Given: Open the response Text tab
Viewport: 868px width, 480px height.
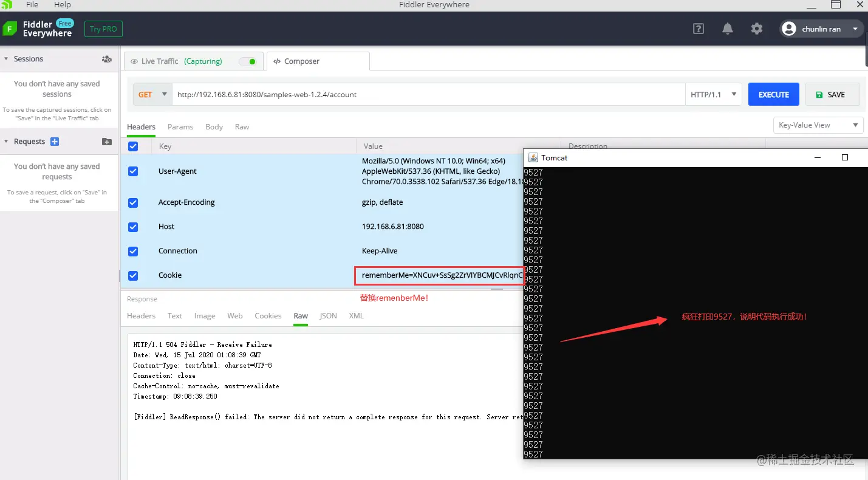Looking at the screenshot, I should click(175, 316).
